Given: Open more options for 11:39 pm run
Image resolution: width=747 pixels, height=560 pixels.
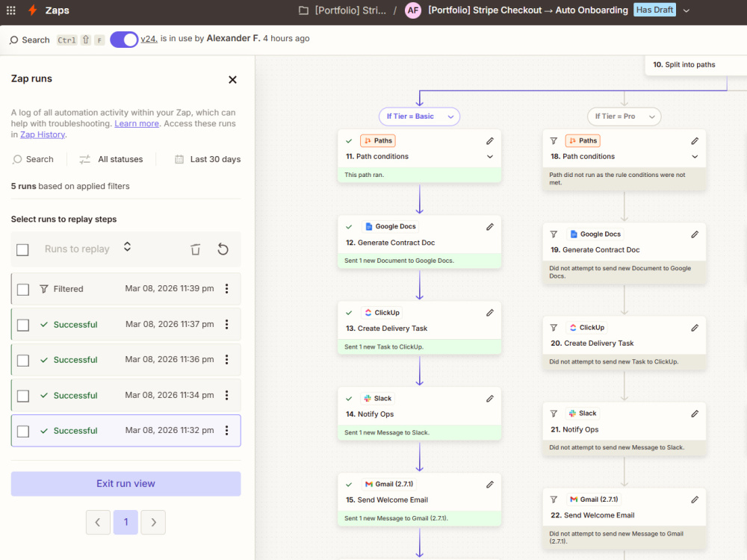Looking at the screenshot, I should point(227,288).
